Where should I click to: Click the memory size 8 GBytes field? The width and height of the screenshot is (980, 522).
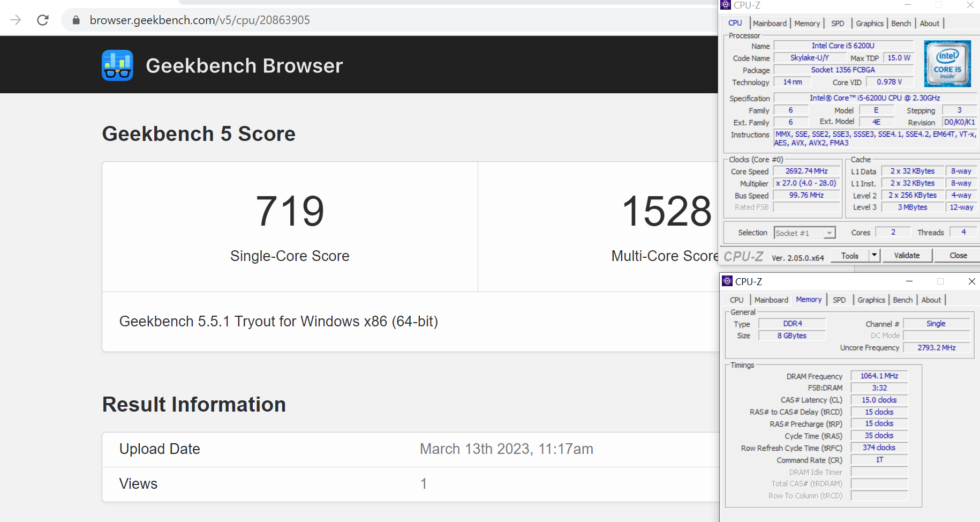pyautogui.click(x=793, y=336)
